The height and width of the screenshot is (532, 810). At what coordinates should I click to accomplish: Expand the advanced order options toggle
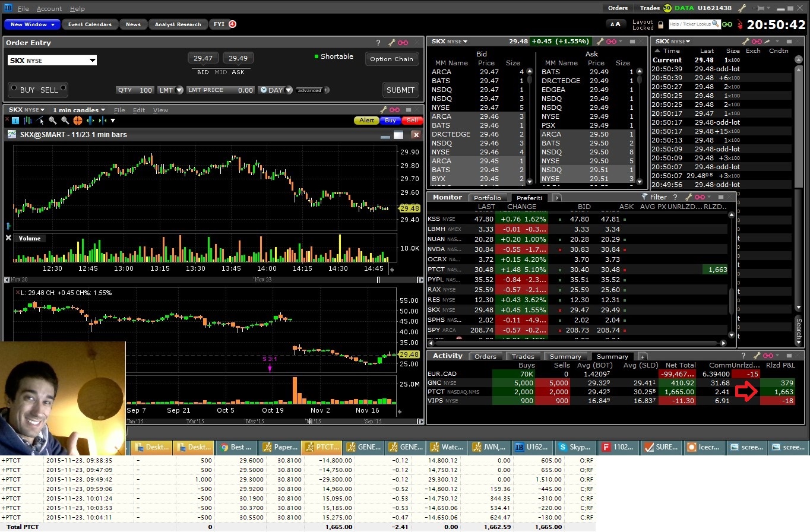click(x=312, y=90)
